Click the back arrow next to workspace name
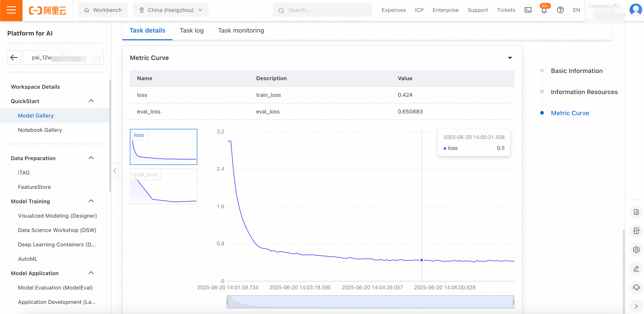 tap(14, 58)
